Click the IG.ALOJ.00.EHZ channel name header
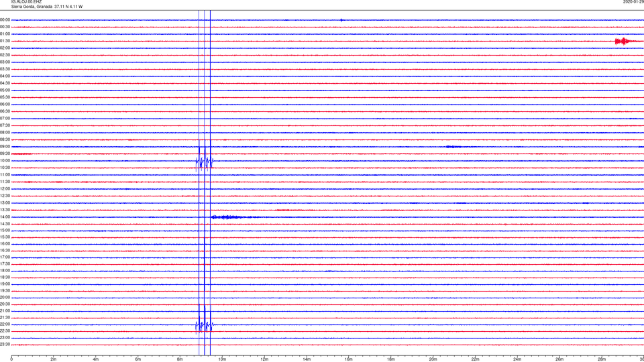The image size is (644, 362). coord(26,2)
